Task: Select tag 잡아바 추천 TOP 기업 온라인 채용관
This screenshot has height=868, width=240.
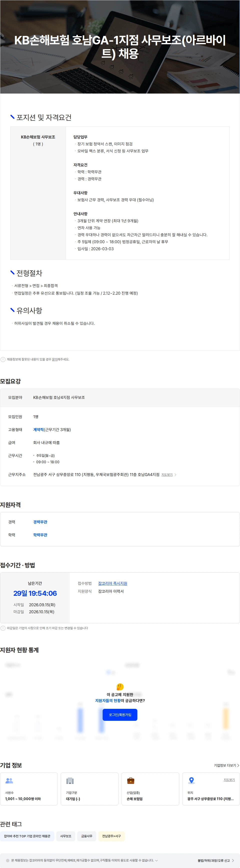Action: pos(27,836)
